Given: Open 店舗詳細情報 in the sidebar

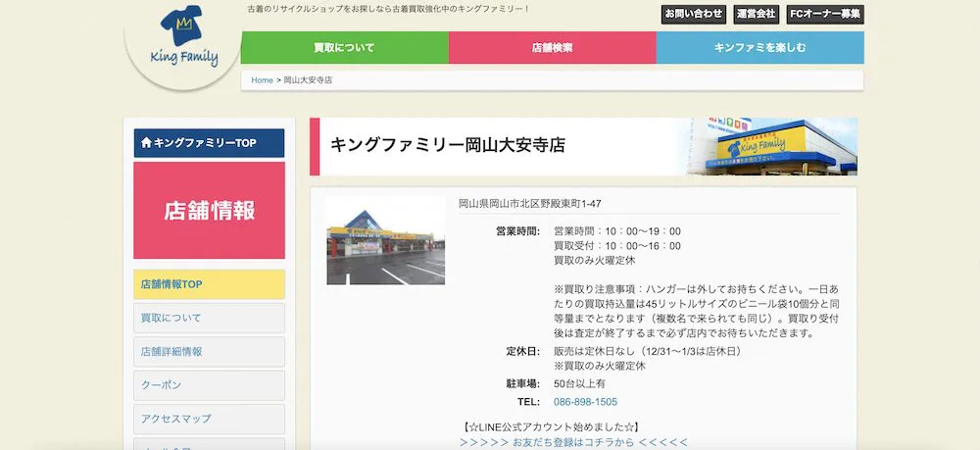Looking at the screenshot, I should click(x=209, y=351).
